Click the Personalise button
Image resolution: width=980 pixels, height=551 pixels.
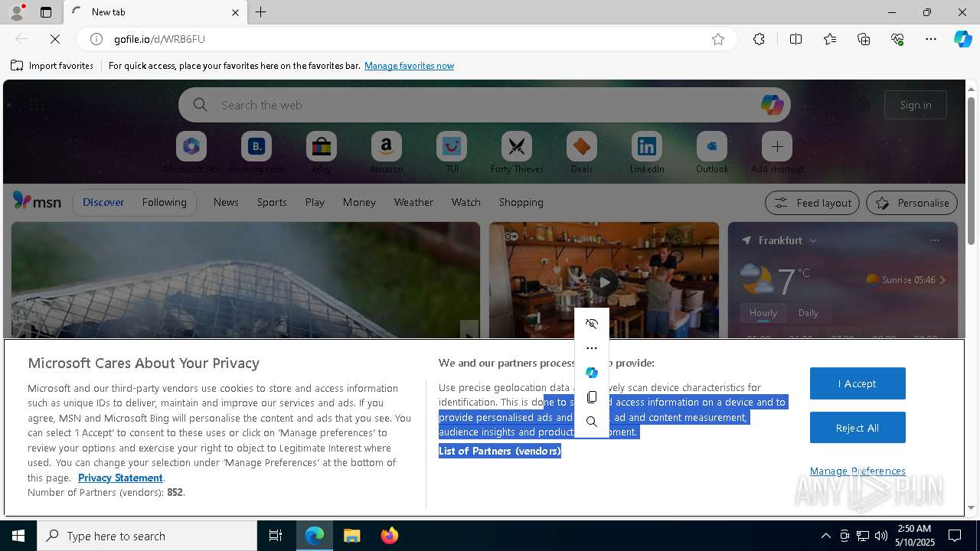pos(912,203)
